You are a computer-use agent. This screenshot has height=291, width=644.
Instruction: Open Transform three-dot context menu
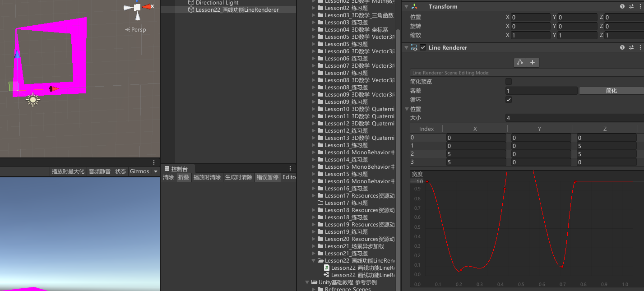point(640,6)
